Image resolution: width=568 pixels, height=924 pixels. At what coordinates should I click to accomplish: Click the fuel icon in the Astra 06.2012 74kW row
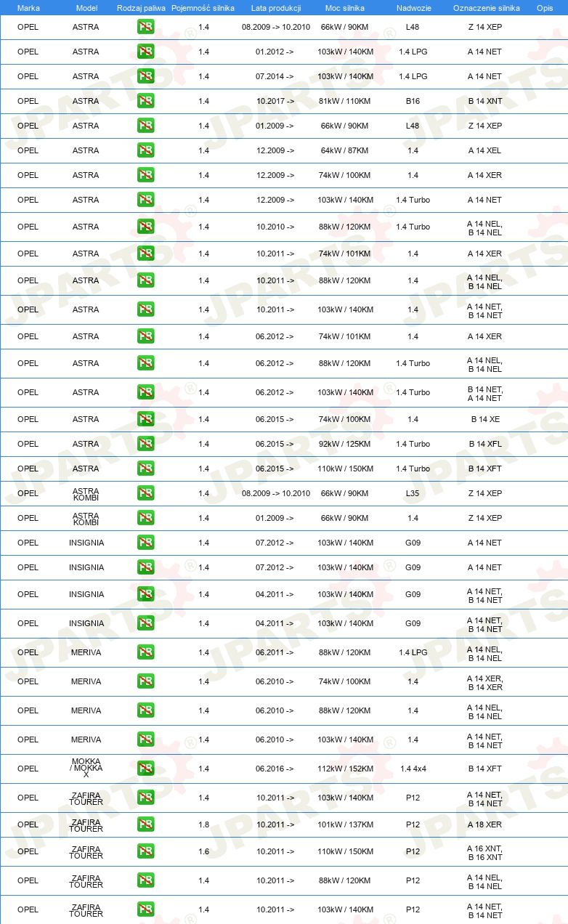click(x=145, y=336)
